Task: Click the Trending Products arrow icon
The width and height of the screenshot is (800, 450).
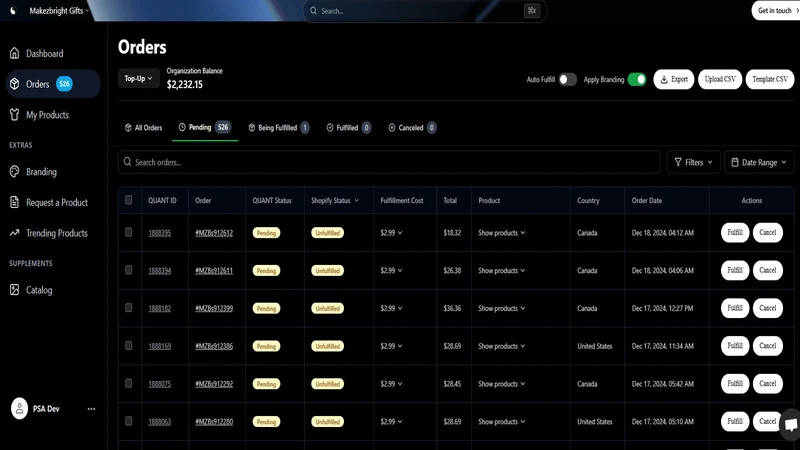Action: pyautogui.click(x=14, y=233)
